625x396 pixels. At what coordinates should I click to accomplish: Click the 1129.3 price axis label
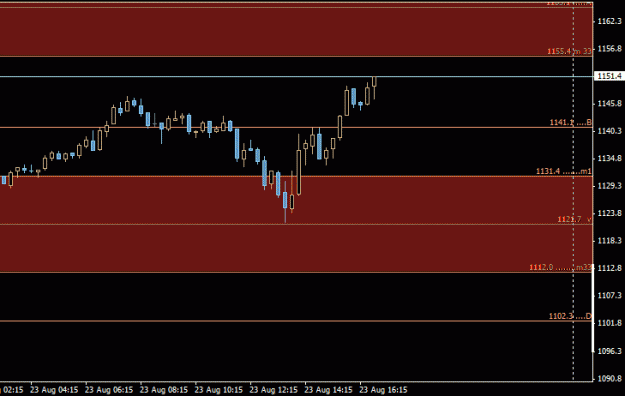[x=609, y=186]
